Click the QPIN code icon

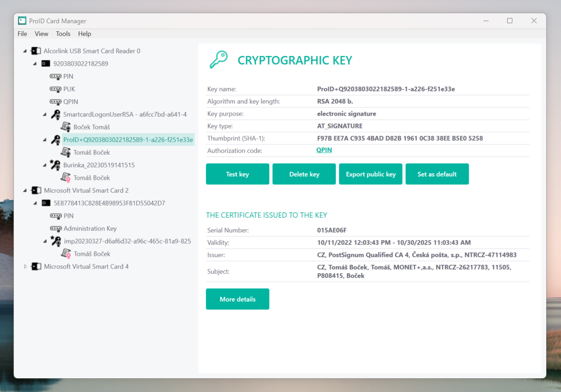55,102
